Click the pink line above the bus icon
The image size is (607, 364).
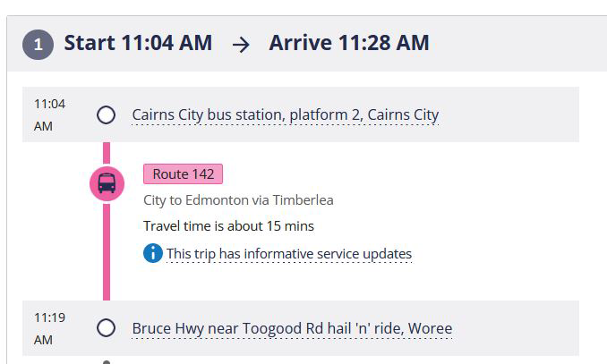click(107, 153)
